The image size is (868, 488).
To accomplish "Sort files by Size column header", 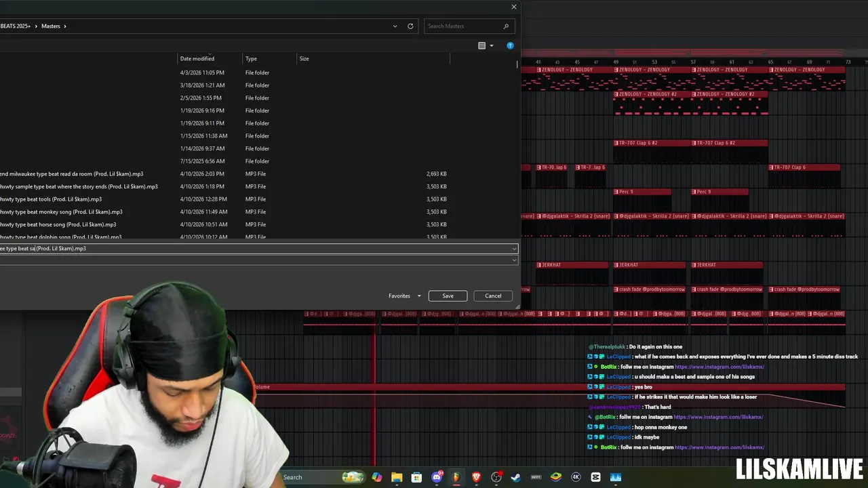I will 374,59.
